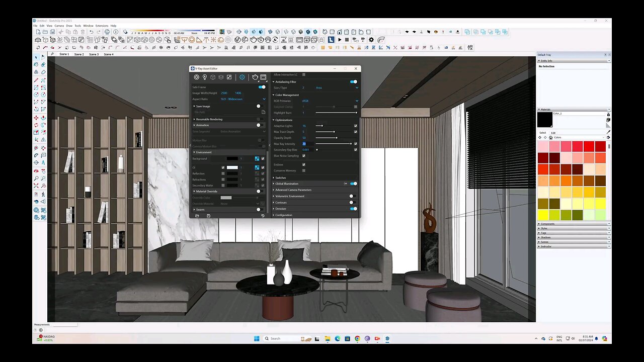
Task: Click the SketchUp Undo toolbar icon
Action: click(x=91, y=32)
